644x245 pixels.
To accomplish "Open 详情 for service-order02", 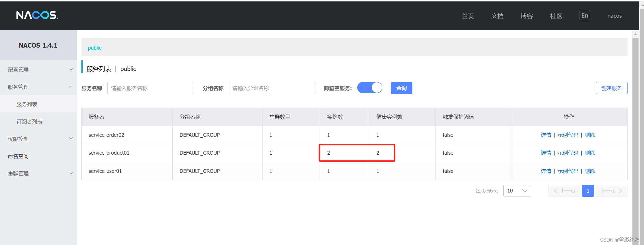I will (x=546, y=135).
